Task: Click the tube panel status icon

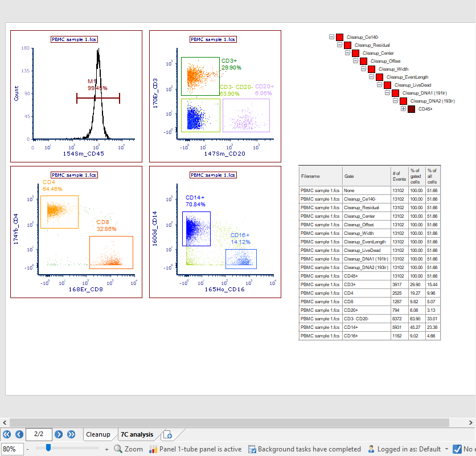Action: (153, 449)
